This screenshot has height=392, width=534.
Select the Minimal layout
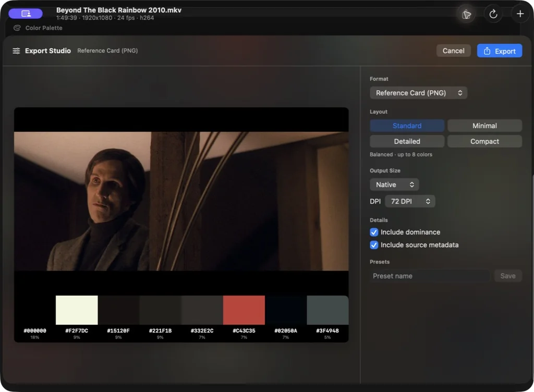(x=484, y=126)
